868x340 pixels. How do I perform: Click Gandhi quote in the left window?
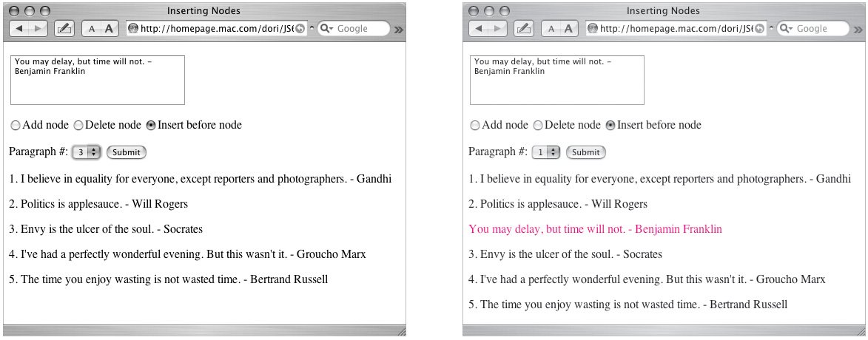201,179
